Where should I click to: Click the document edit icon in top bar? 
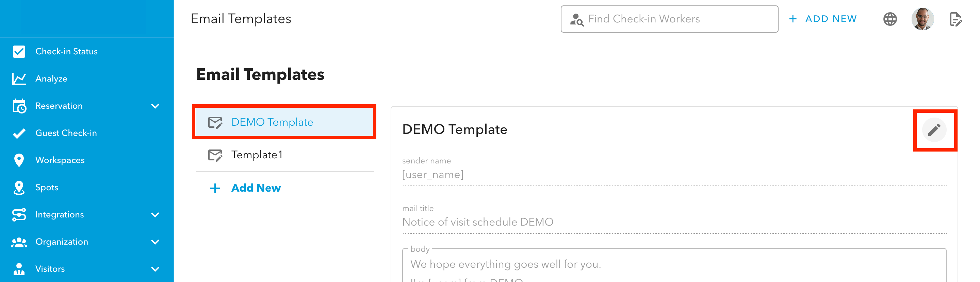955,19
